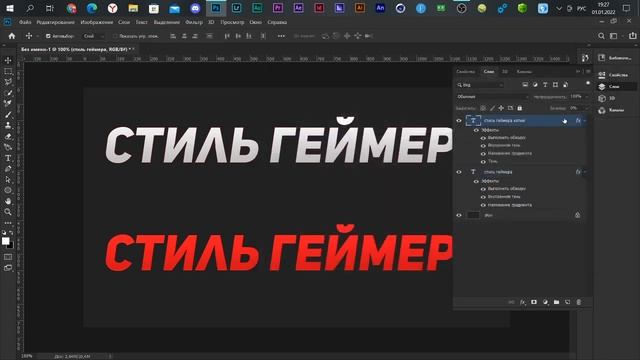Toggle Quick Mask mode icon
This screenshot has width=640, height=360.
coord(8,257)
